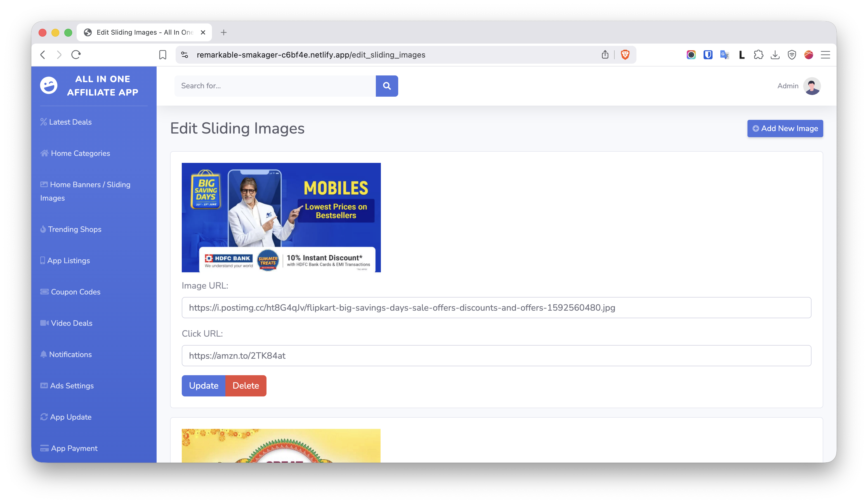This screenshot has width=868, height=504.
Task: Click the Flipkart Mobiles banner thumbnail
Action: click(x=281, y=217)
